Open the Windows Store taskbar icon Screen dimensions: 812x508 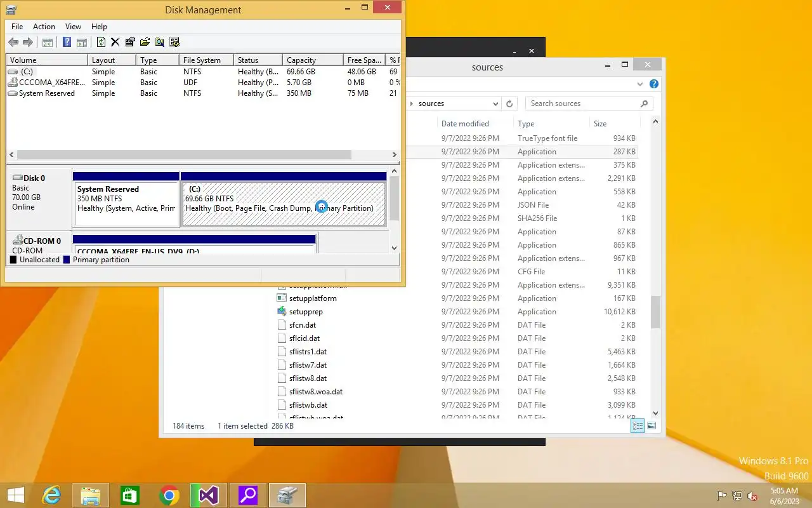click(130, 495)
